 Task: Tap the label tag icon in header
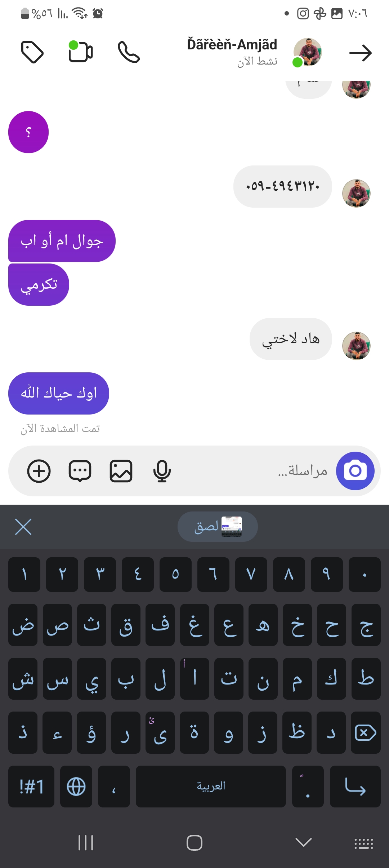tap(32, 52)
